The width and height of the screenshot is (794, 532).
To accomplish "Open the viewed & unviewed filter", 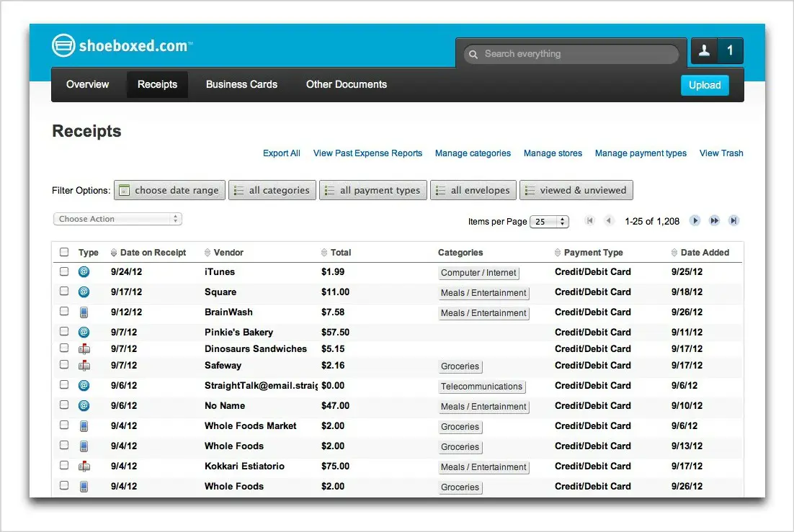I will (576, 190).
